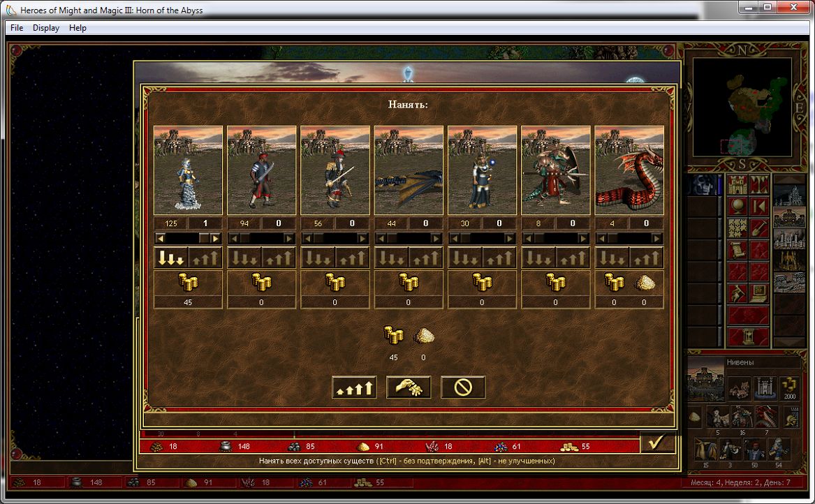Set pirate (56) amount to maximum
The image size is (815, 504).
click(x=353, y=258)
